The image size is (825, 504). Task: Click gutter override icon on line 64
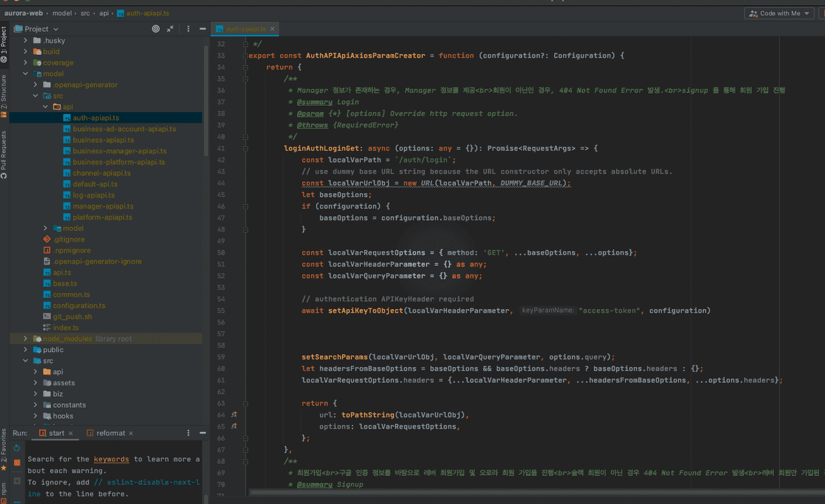pos(234,415)
